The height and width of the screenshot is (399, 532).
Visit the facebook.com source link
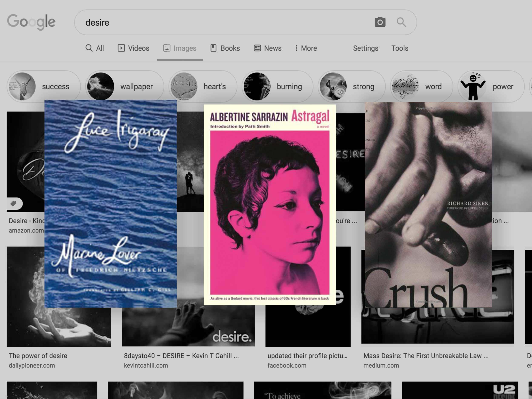(x=287, y=366)
